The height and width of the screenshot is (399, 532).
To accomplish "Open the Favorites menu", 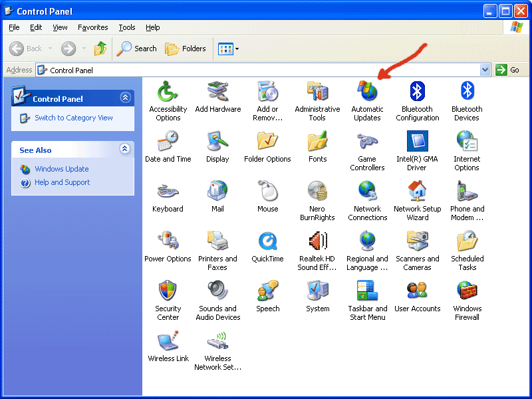I will (x=92, y=27).
